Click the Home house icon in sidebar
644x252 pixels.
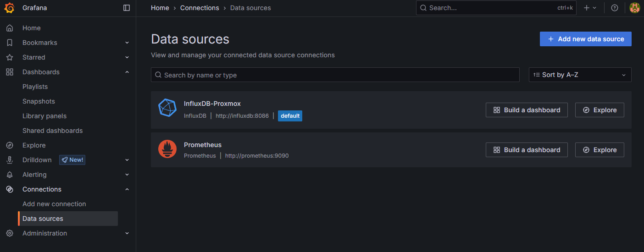[10, 28]
